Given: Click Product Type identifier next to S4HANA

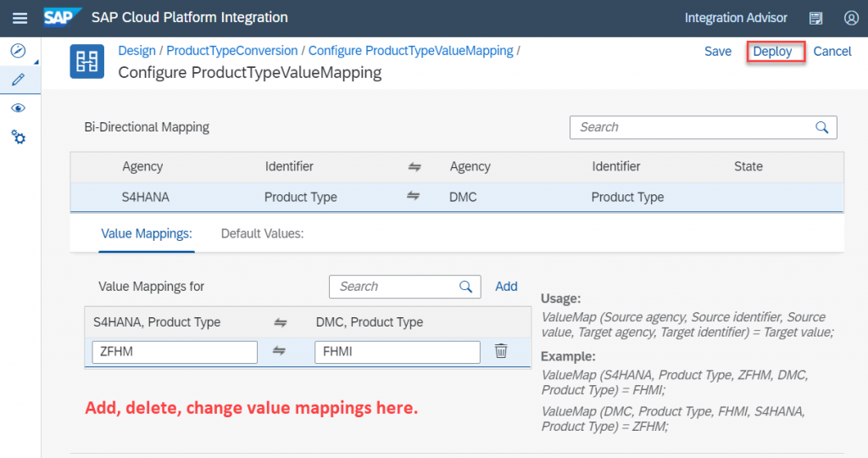Looking at the screenshot, I should 301,197.
